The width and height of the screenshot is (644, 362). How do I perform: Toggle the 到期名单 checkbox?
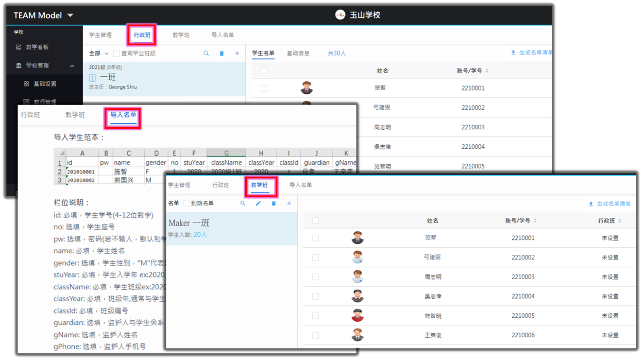click(187, 203)
